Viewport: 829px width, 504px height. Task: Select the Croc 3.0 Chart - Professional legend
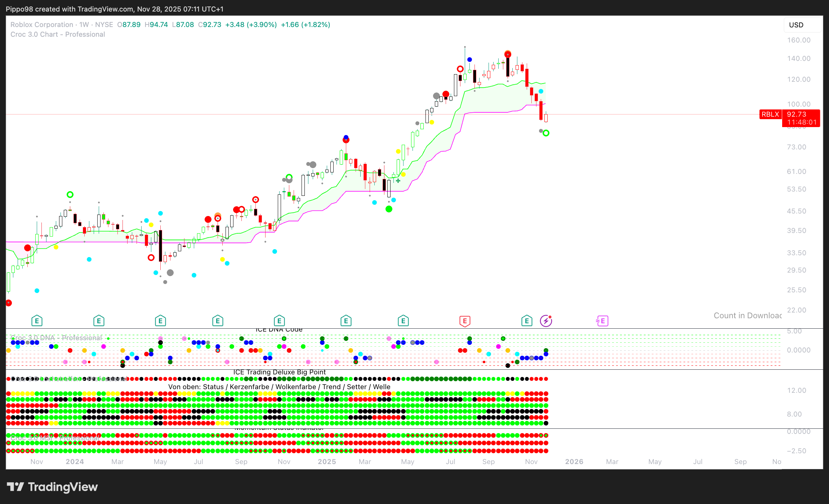[58, 34]
